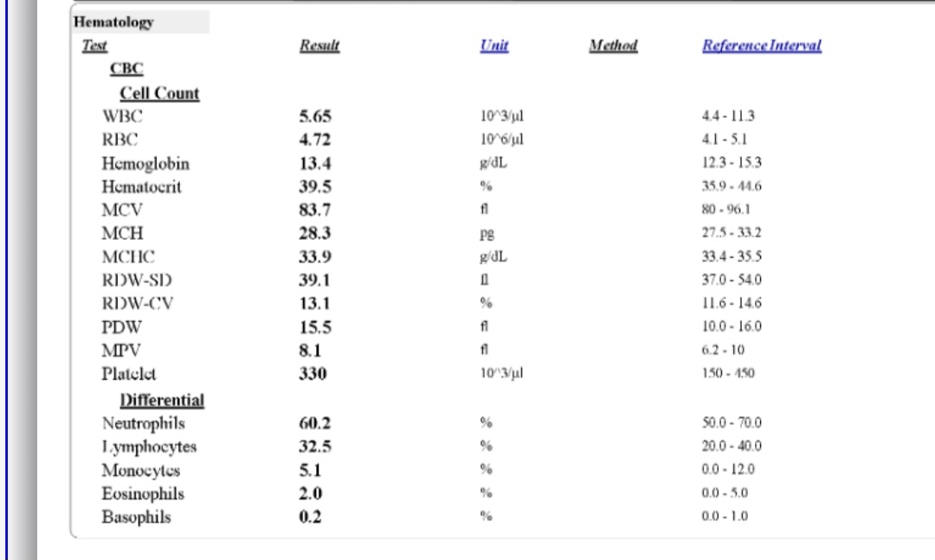Select the RDW-SD reference range 37.0 - 54.0

pos(732,280)
